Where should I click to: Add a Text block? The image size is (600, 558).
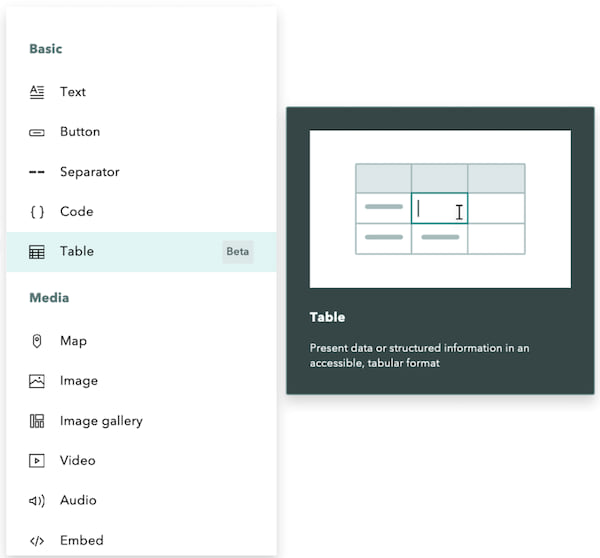(141, 92)
